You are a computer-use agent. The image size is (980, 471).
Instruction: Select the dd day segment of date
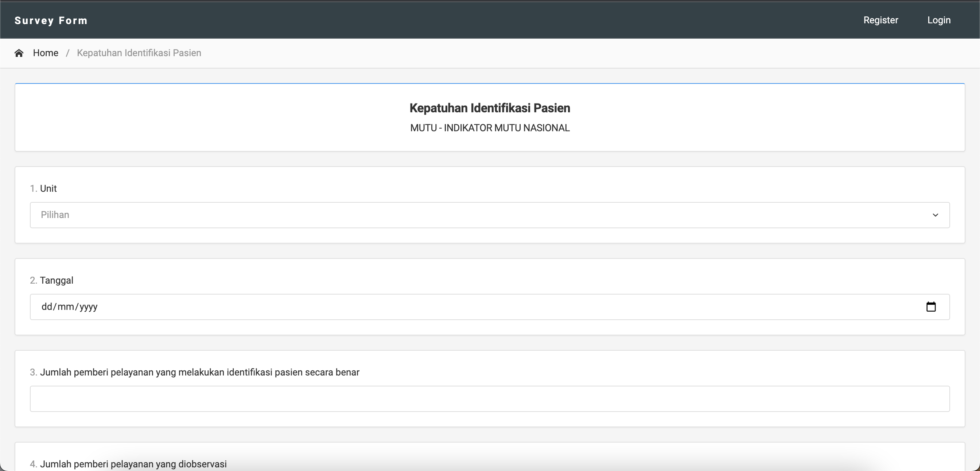tap(46, 307)
